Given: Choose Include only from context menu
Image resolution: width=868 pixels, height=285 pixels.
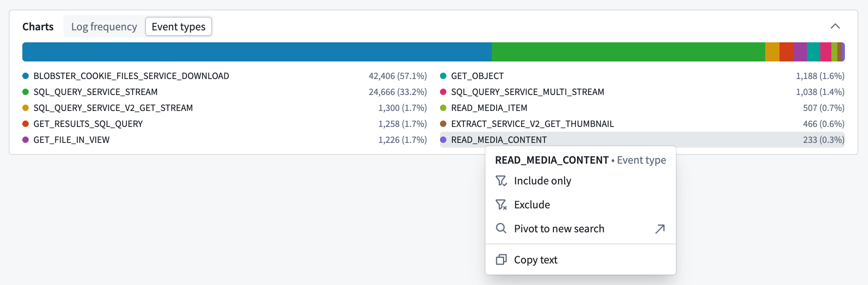Looking at the screenshot, I should (x=580, y=181).
